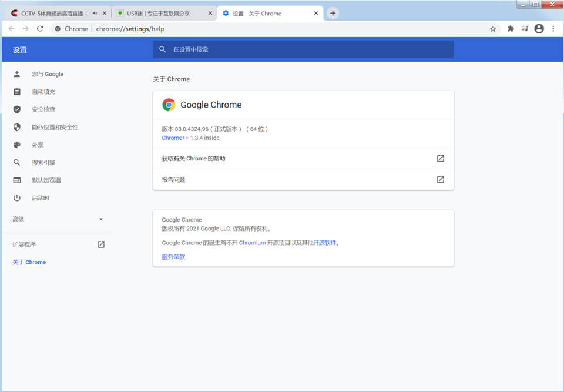Open the extensions puzzle icon
Image resolution: width=564 pixels, height=392 pixels.
(511, 29)
